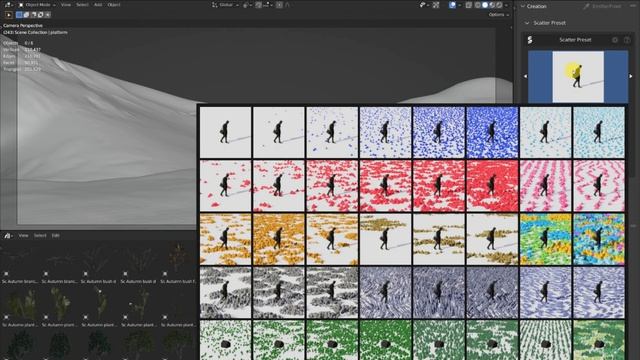Open the pivot point dropdown

pyautogui.click(x=248, y=5)
